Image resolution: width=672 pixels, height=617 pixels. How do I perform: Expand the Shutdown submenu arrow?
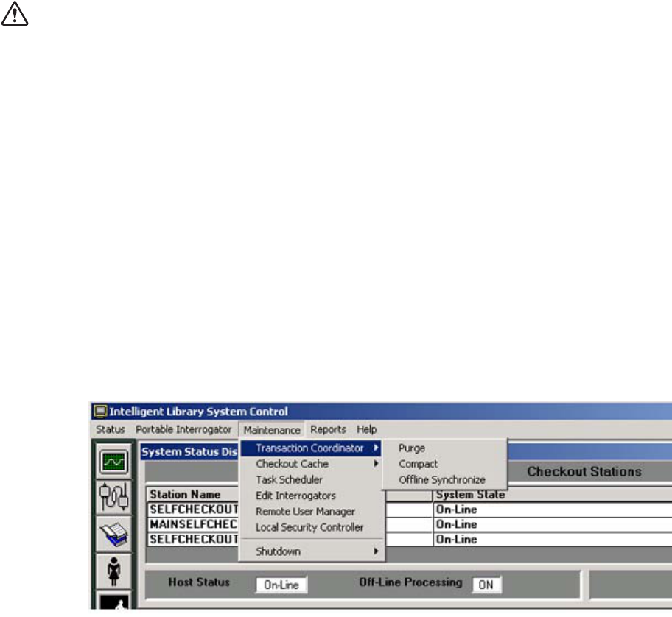coord(376,551)
